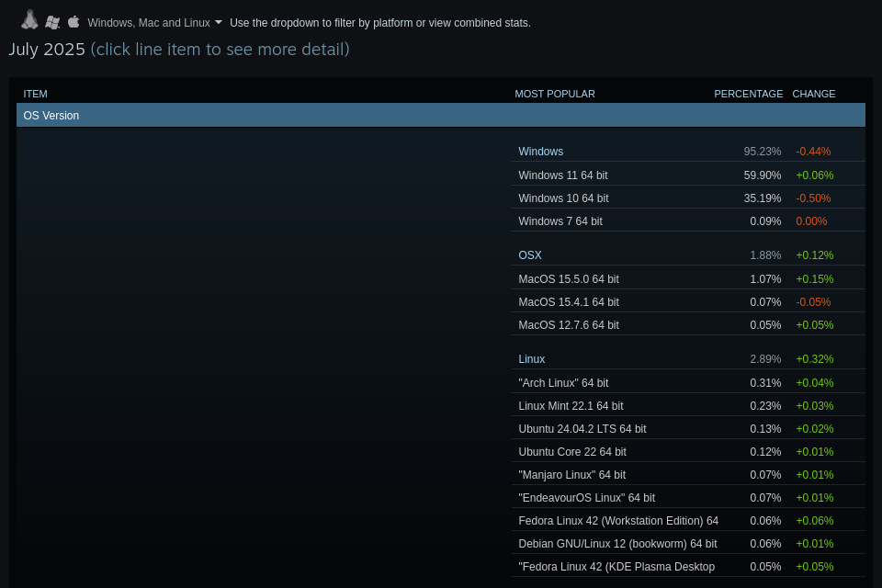Screen dimensions: 882x588
Task: Click the Windows 95.23% percentage value
Action: [763, 152]
